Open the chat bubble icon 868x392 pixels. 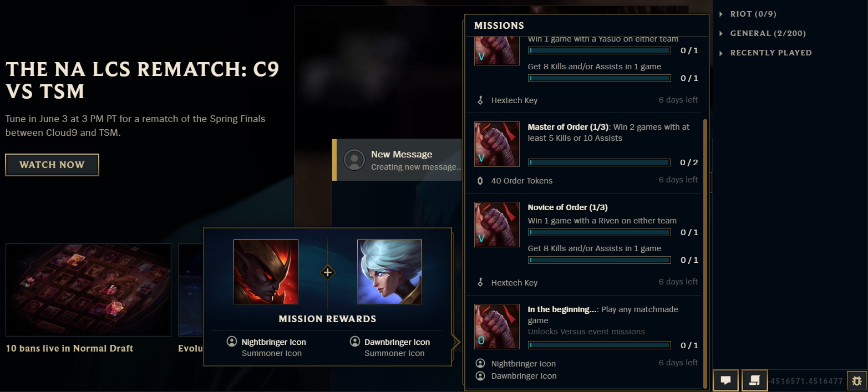pyautogui.click(x=725, y=380)
